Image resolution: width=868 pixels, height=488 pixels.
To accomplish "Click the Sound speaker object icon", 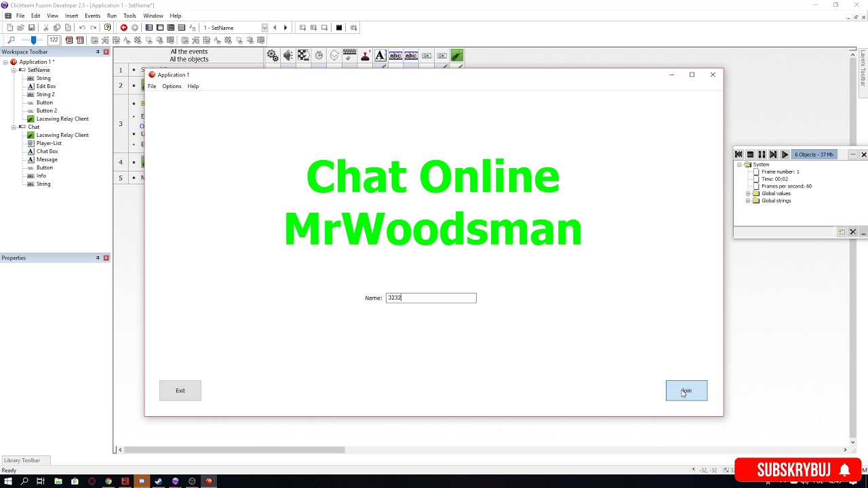I will point(288,56).
